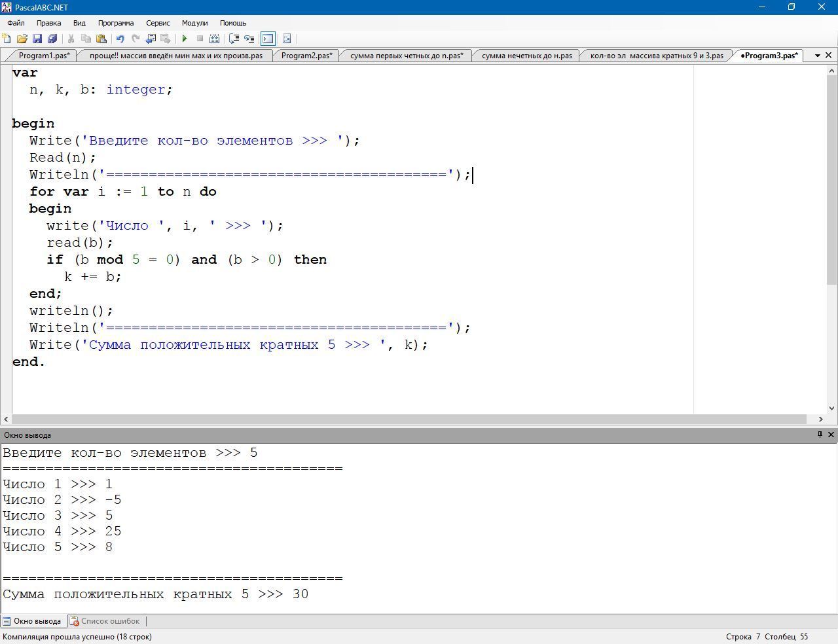Click the Redo arrow icon
Screen dimensions: 838x644
(136, 39)
